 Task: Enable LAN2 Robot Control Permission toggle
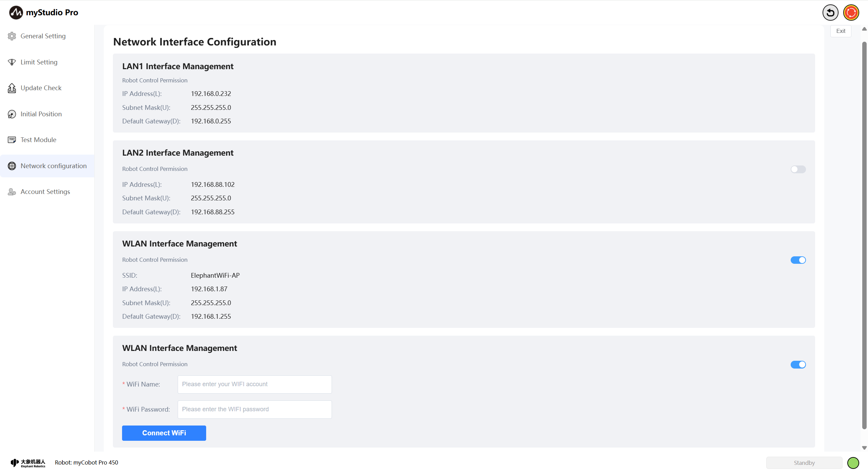coord(798,169)
